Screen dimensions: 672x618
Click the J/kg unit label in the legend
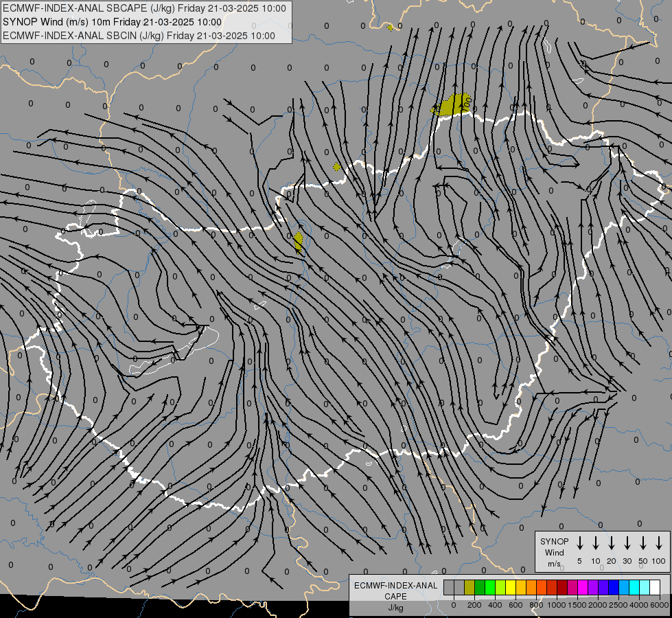click(395, 608)
